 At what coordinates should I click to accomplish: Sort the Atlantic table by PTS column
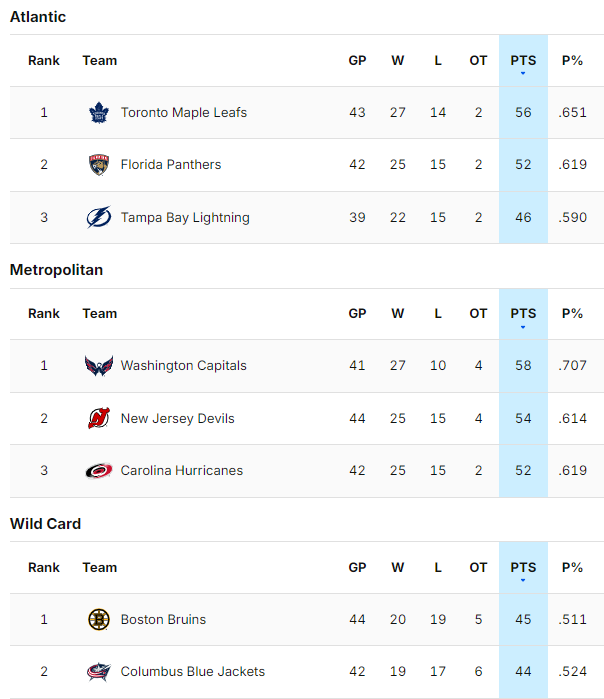(x=523, y=61)
